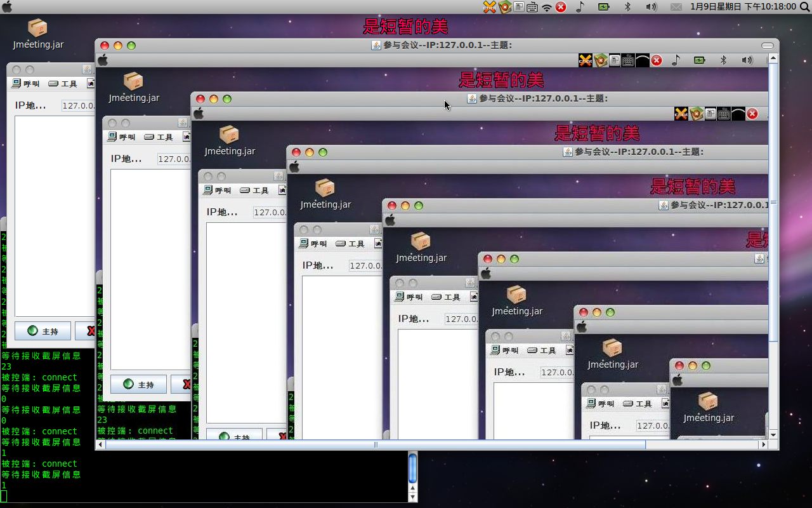Screen dimensions: 812x508
Task: Click the 主持 button in the real Jmeeting window
Action: click(43, 331)
